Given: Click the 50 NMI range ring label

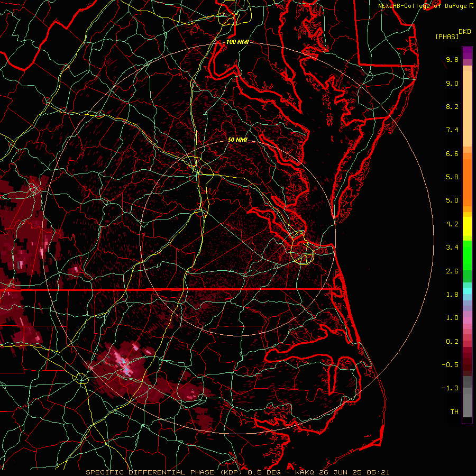Looking at the screenshot, I should (x=237, y=140).
